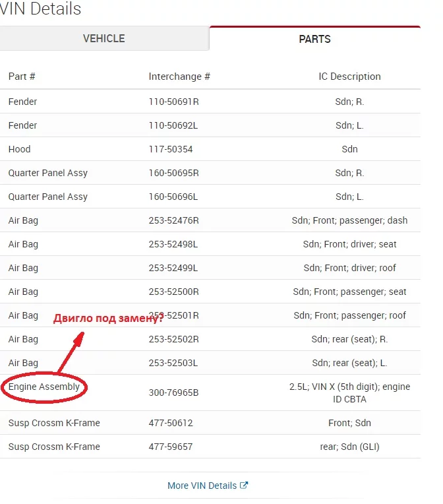Click the engine description 2.5L VIN X text
The image size is (443, 504).
click(349, 393)
